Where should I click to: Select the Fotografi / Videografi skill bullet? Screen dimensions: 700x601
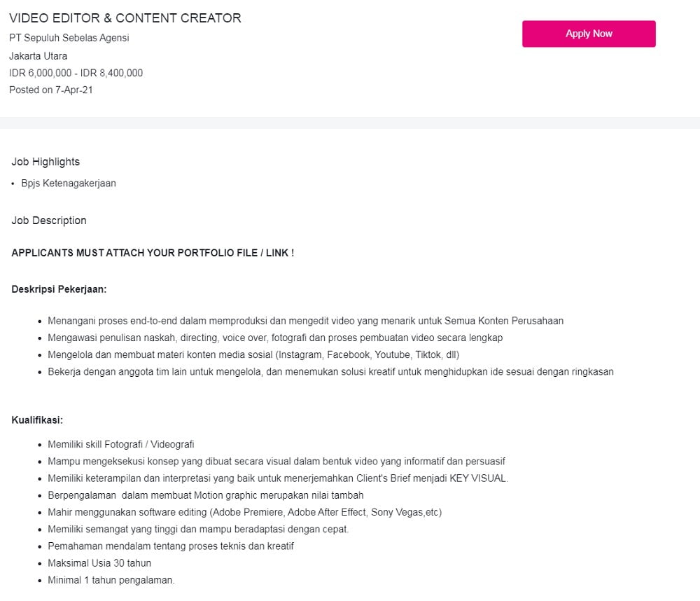[121, 444]
